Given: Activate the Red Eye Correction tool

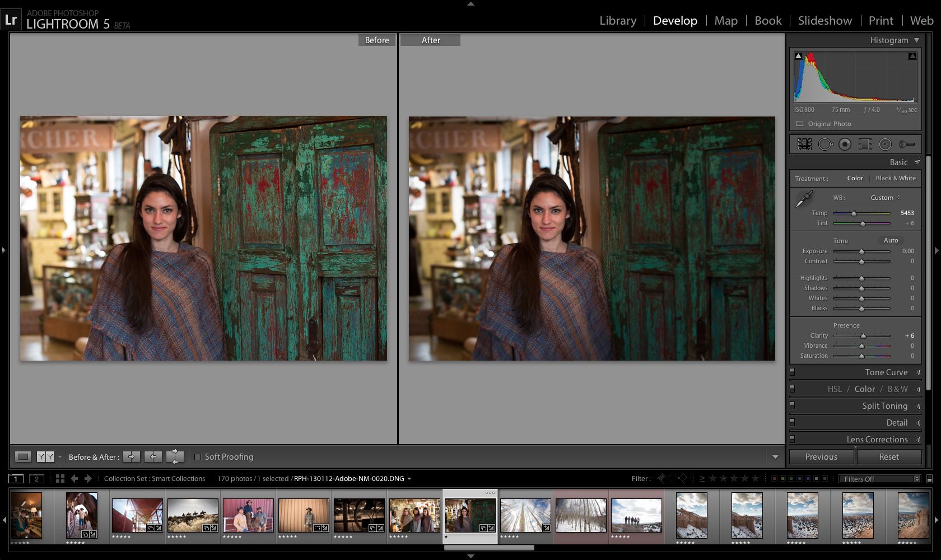Looking at the screenshot, I should pos(845,144).
